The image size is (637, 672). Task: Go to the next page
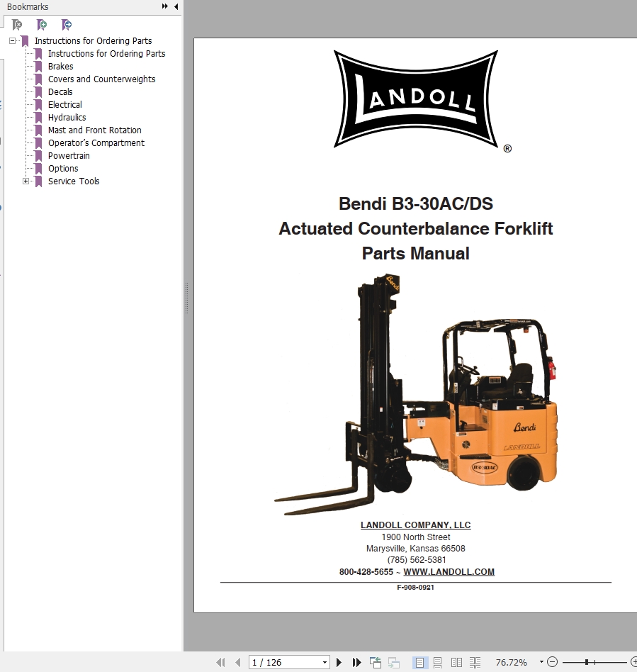coord(339,663)
